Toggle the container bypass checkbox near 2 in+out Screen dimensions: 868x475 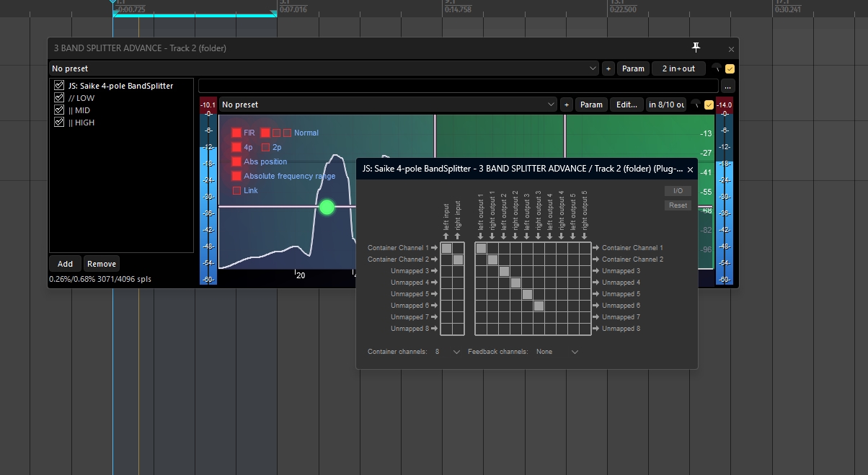[x=730, y=69]
